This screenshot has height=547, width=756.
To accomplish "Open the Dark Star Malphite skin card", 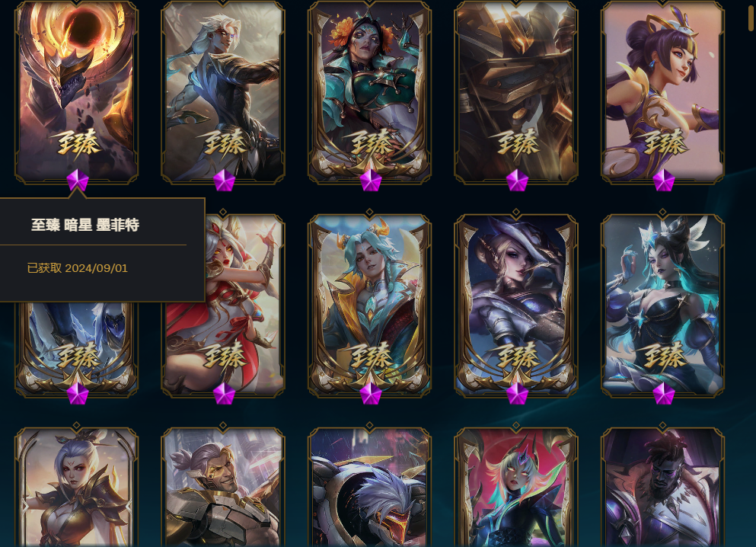I will coord(77,91).
